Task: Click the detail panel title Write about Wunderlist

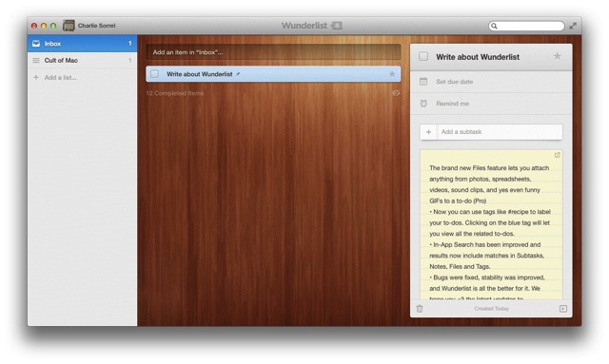Action: pos(478,57)
